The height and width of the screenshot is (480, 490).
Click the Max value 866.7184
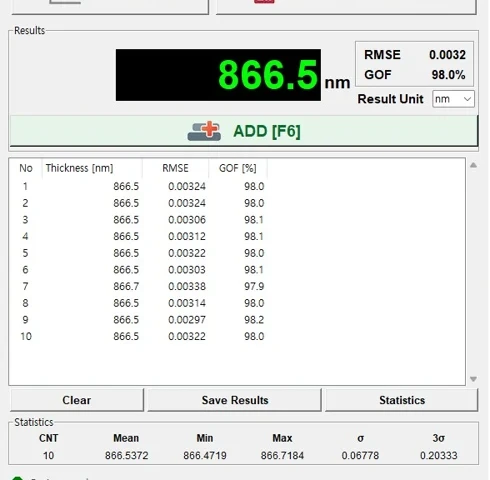282,455
